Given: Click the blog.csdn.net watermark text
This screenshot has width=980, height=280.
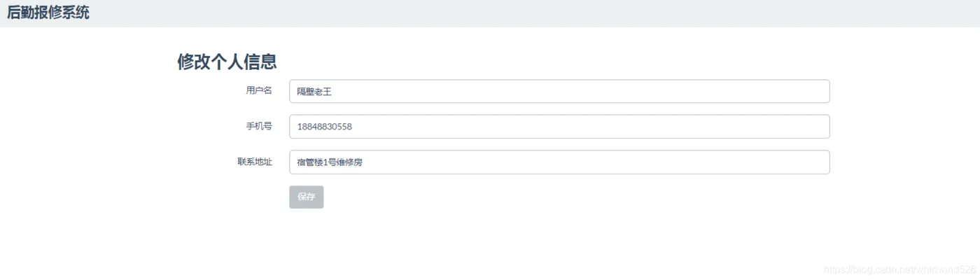Looking at the screenshot, I should (x=899, y=269).
